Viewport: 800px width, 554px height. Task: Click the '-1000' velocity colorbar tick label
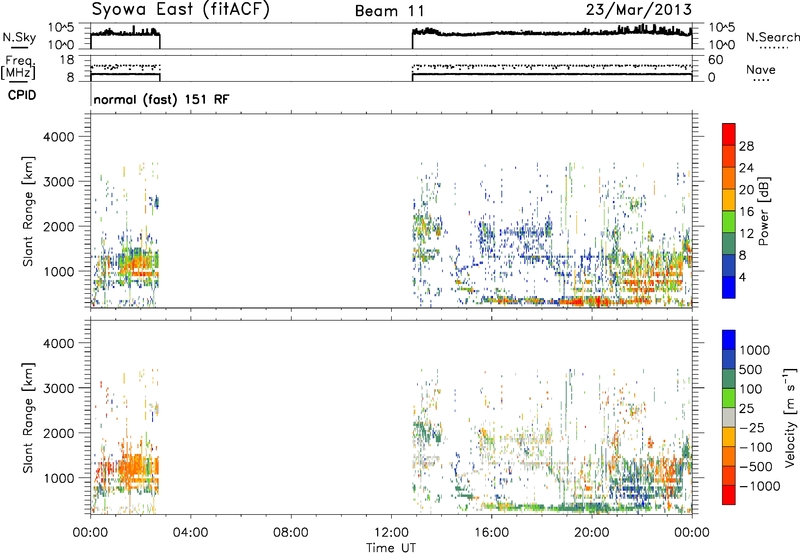(759, 486)
